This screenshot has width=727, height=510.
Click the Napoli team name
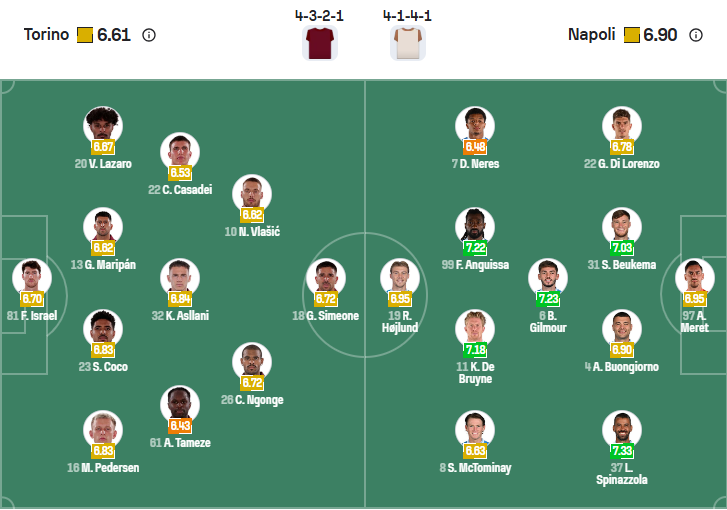click(591, 35)
